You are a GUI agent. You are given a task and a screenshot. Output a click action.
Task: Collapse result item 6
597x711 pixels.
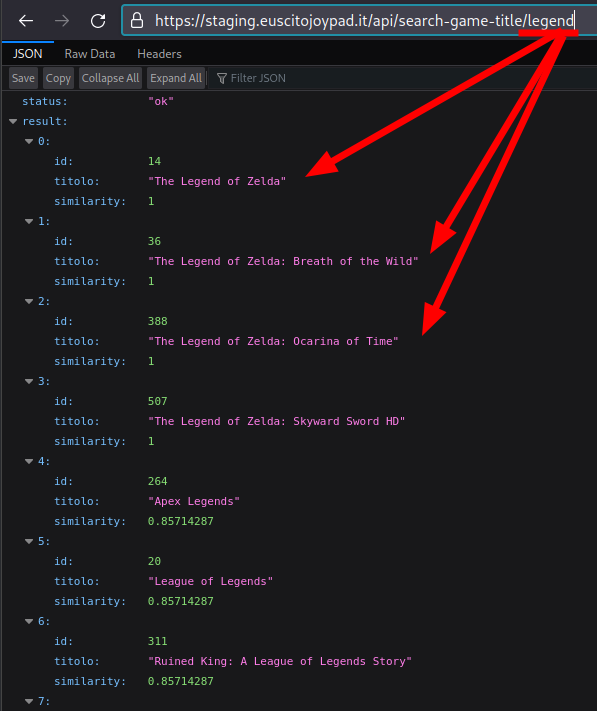point(29,622)
